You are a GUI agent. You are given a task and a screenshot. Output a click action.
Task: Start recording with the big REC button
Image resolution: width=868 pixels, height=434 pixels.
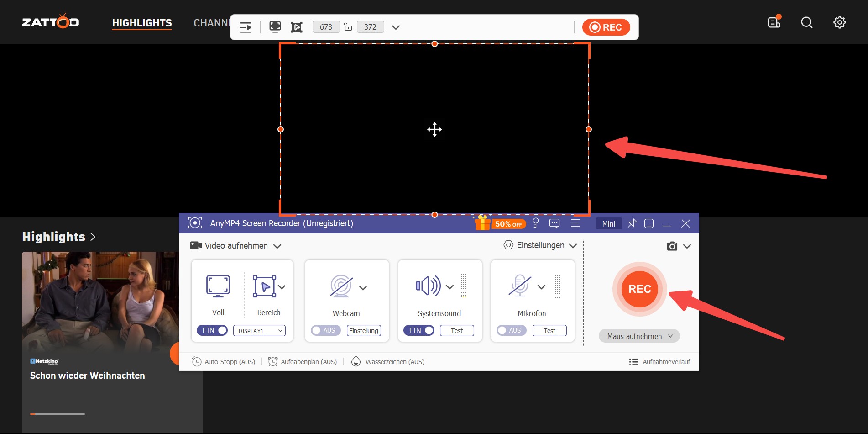639,289
